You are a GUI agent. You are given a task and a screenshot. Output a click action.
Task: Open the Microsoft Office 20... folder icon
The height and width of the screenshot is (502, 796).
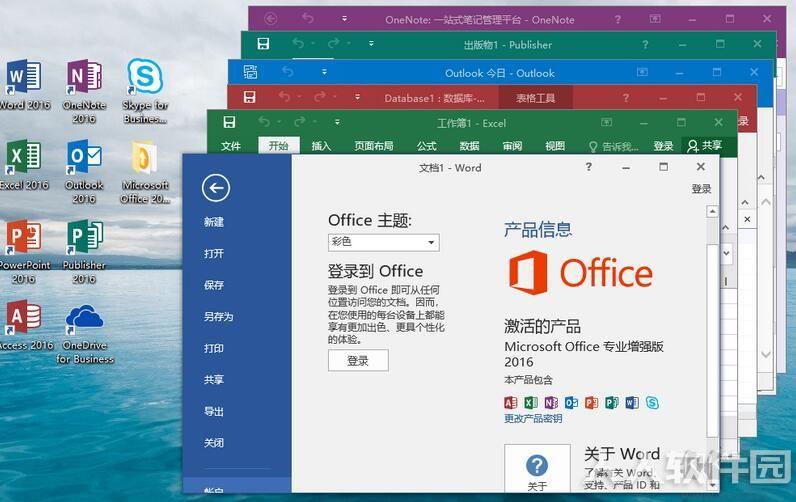click(x=145, y=172)
